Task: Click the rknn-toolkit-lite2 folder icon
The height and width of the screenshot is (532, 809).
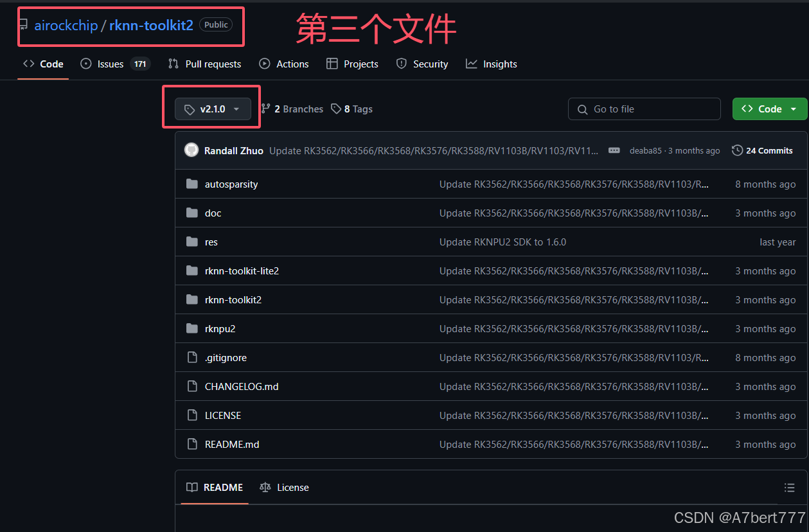Action: [191, 270]
